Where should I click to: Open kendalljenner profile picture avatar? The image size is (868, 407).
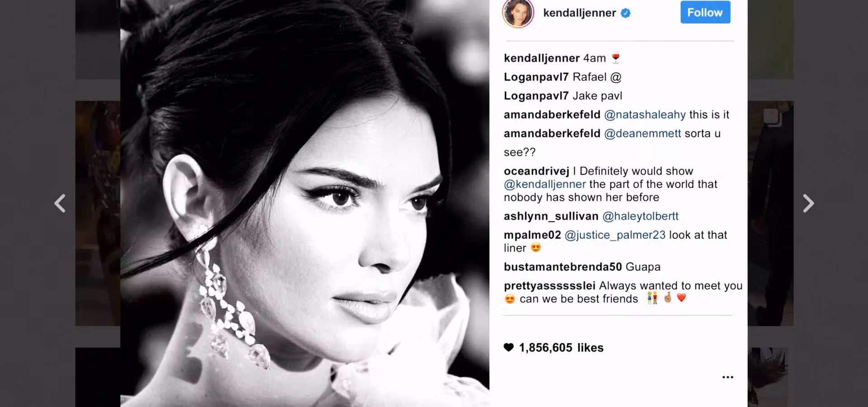click(x=518, y=13)
